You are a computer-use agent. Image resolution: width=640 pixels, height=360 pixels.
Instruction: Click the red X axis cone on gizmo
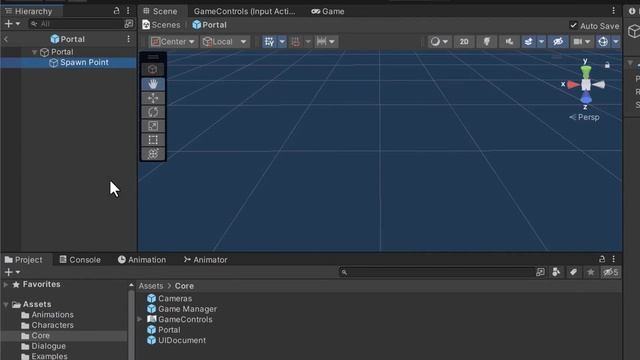tap(573, 84)
